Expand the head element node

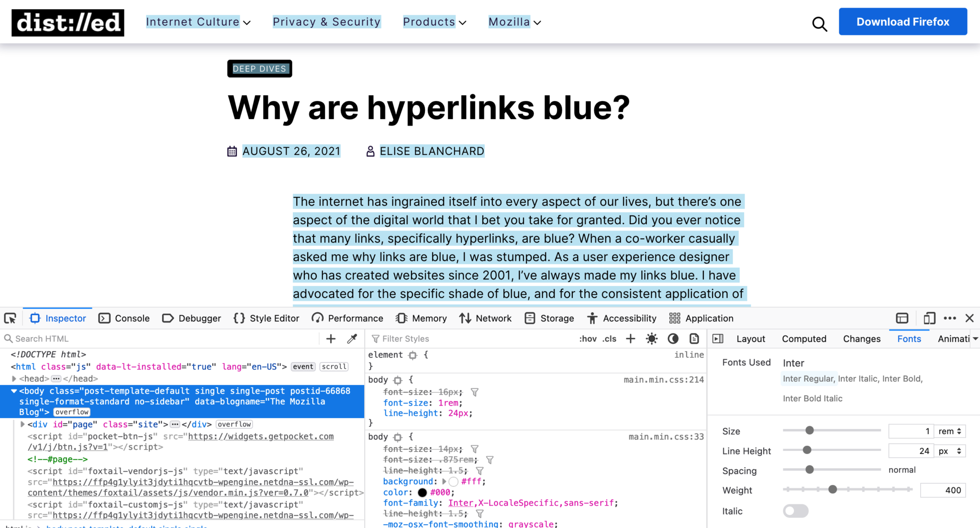[x=14, y=379]
